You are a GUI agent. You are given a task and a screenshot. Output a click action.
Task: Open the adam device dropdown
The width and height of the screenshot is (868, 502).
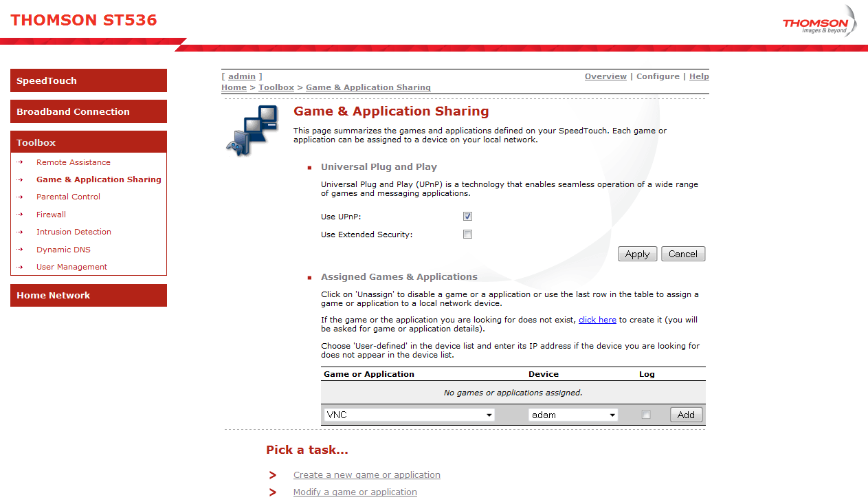click(573, 415)
